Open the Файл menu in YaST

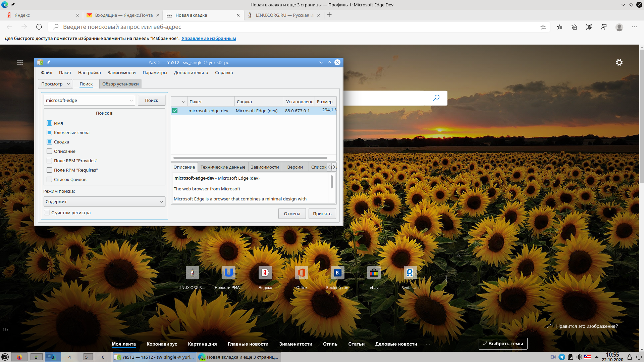pos(47,72)
